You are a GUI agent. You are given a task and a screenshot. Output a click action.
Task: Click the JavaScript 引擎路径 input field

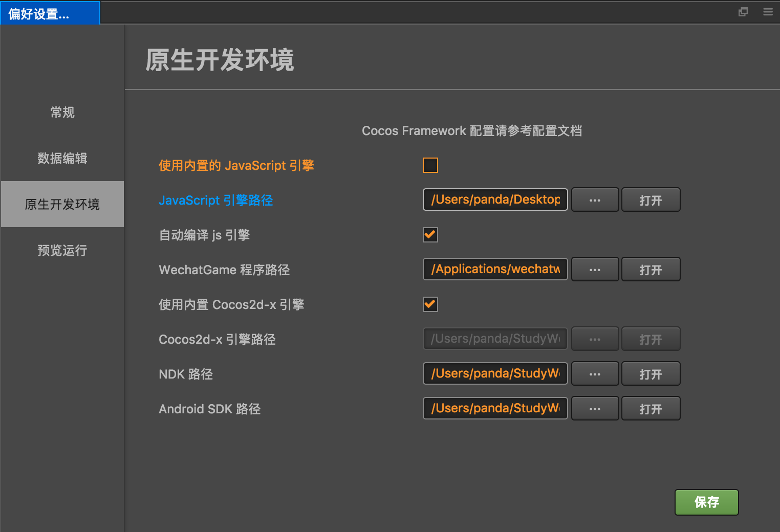(495, 199)
